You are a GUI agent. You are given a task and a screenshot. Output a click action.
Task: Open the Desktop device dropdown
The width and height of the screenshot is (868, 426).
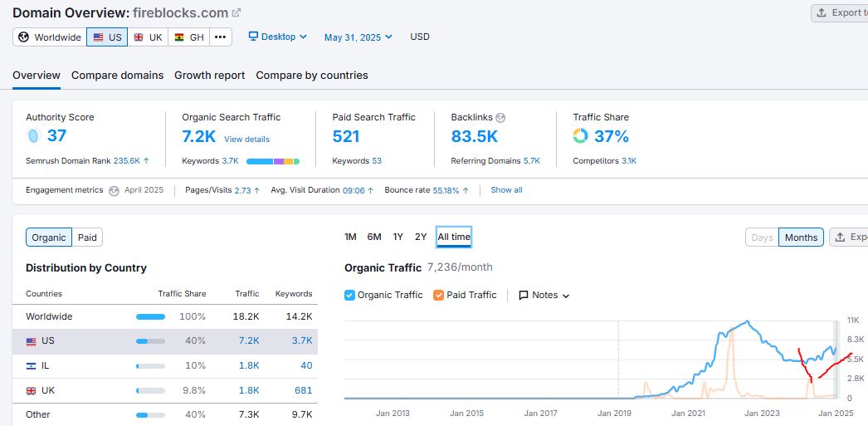click(277, 37)
